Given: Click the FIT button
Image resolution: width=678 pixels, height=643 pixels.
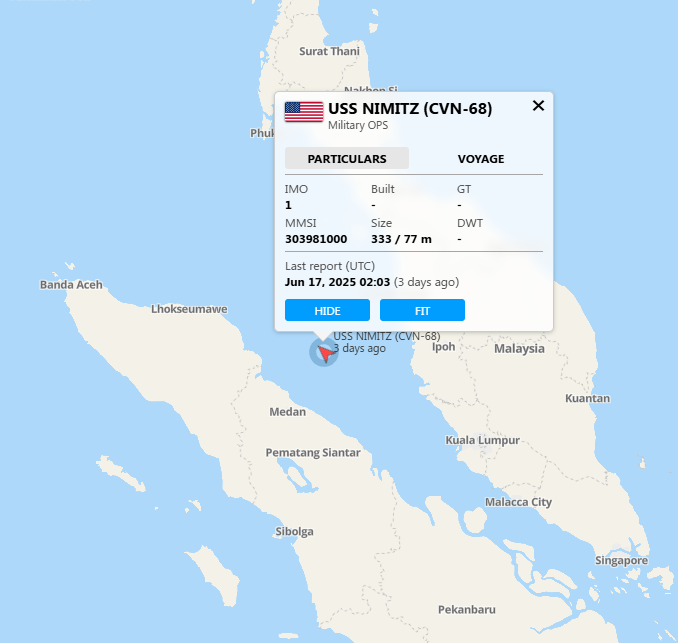Looking at the screenshot, I should (422, 310).
